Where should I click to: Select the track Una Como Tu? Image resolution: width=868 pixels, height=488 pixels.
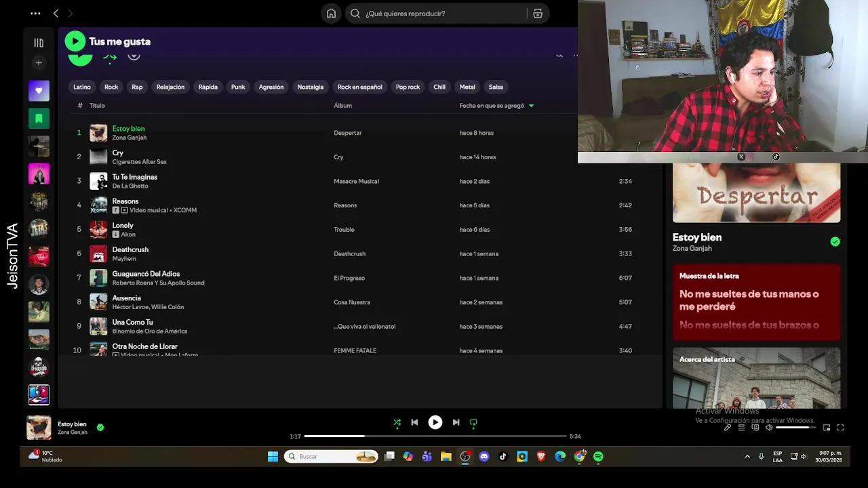click(x=132, y=322)
